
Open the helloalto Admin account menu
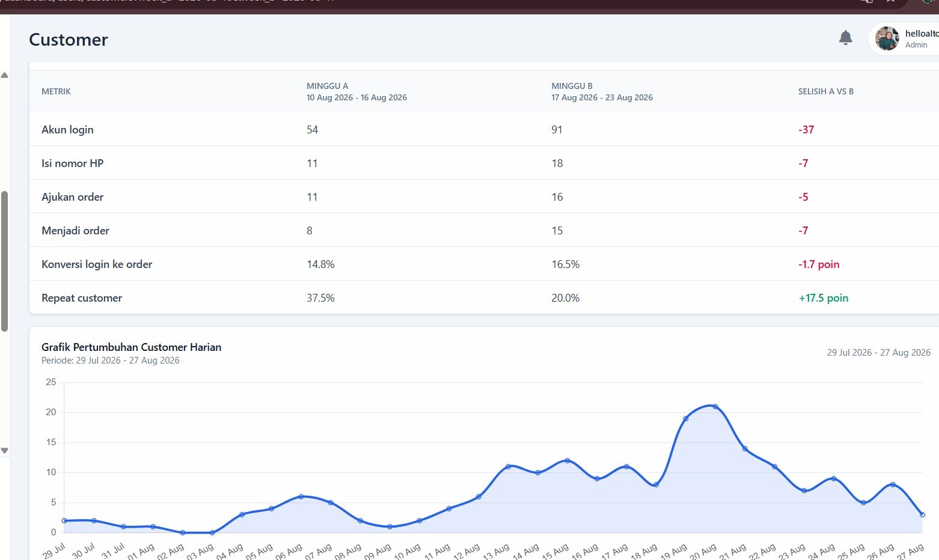(904, 38)
